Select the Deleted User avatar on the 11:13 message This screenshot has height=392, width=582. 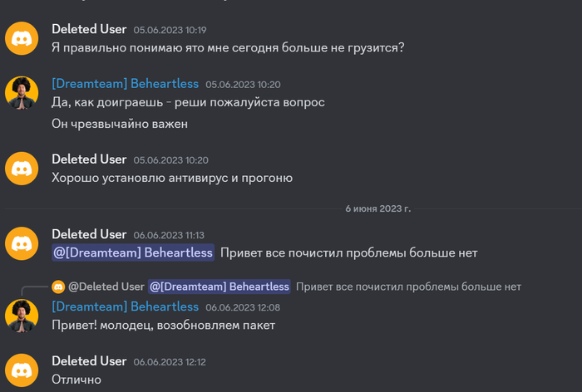click(x=22, y=243)
